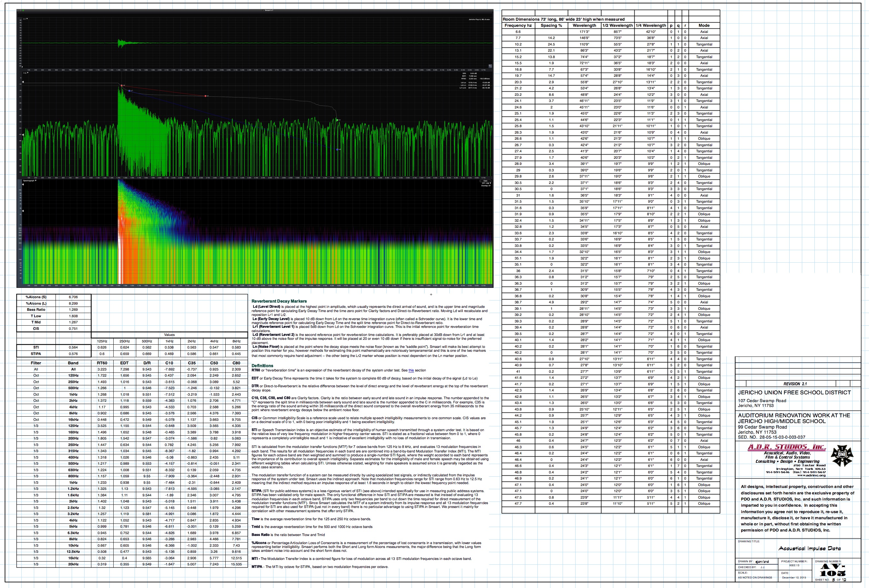The image size is (869, 588).
Task: Click the Definitions heading
Action: coord(262,366)
